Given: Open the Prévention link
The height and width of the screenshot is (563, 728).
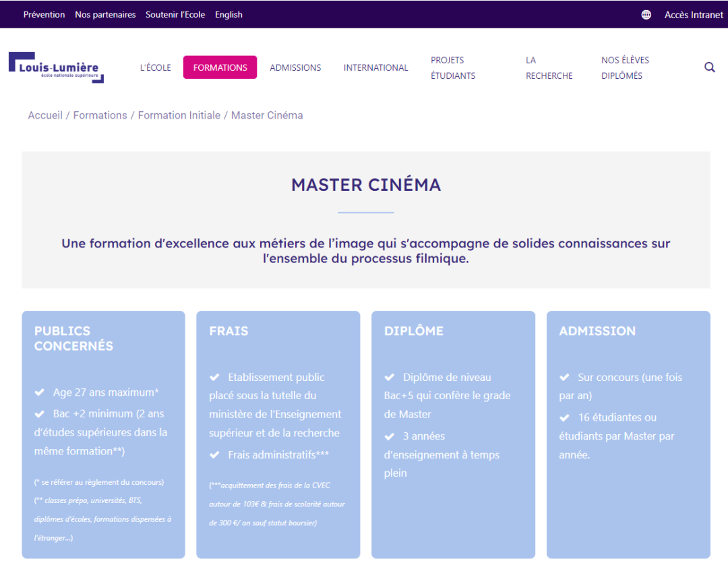Looking at the screenshot, I should pyautogui.click(x=44, y=15).
